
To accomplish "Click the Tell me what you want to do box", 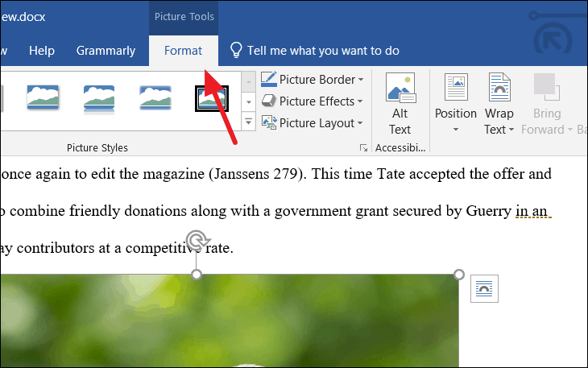I will tap(323, 51).
